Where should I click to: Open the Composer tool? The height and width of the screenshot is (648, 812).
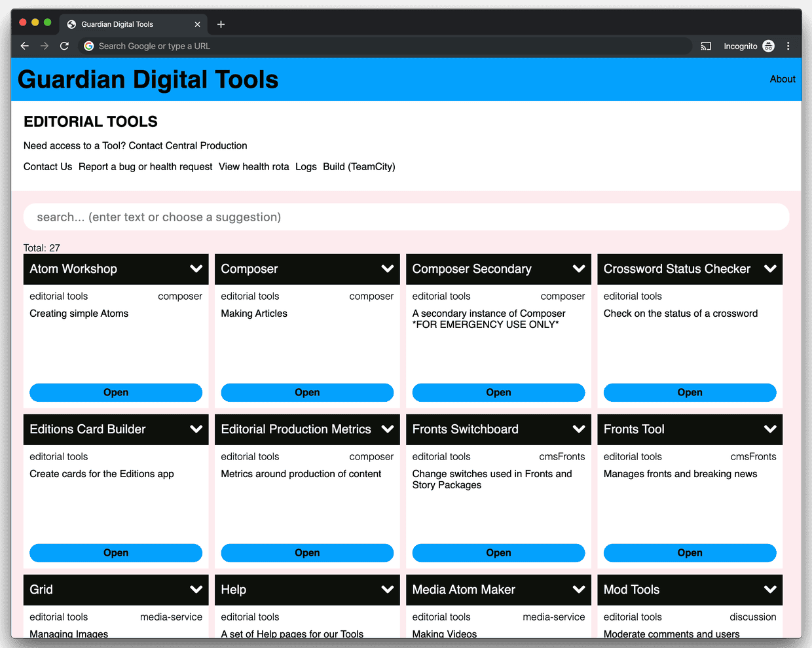click(x=307, y=393)
